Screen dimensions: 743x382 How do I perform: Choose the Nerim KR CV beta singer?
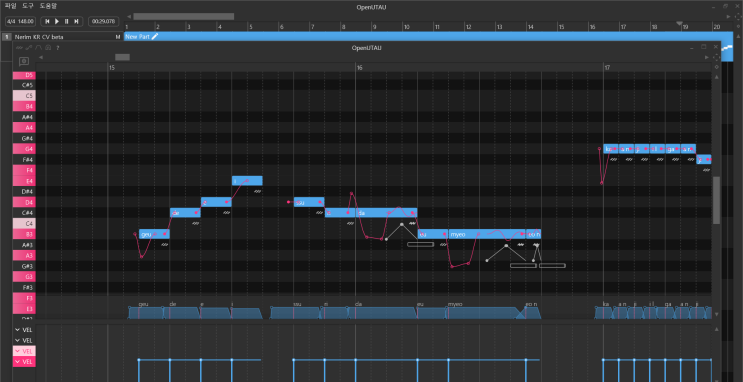click(x=39, y=36)
